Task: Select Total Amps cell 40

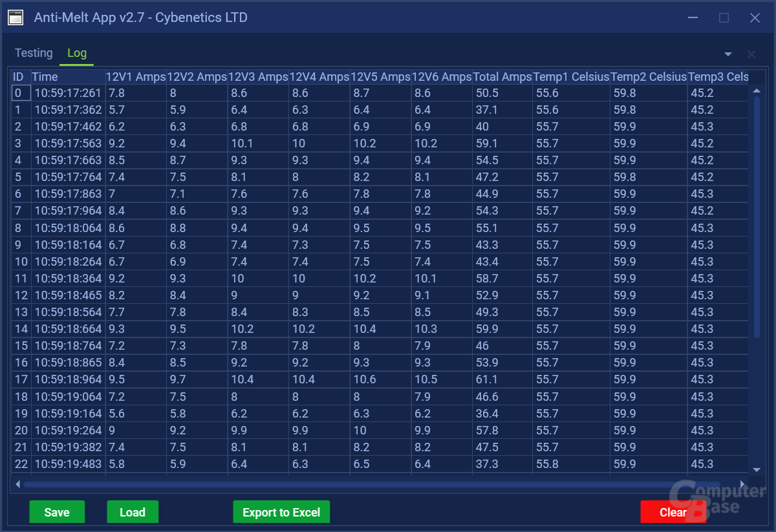Action: [x=502, y=127]
